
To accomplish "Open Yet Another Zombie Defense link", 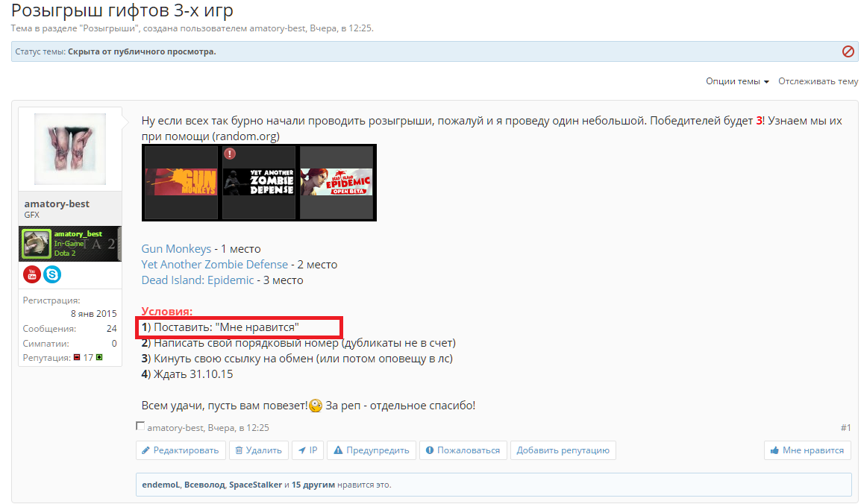I will [x=215, y=265].
